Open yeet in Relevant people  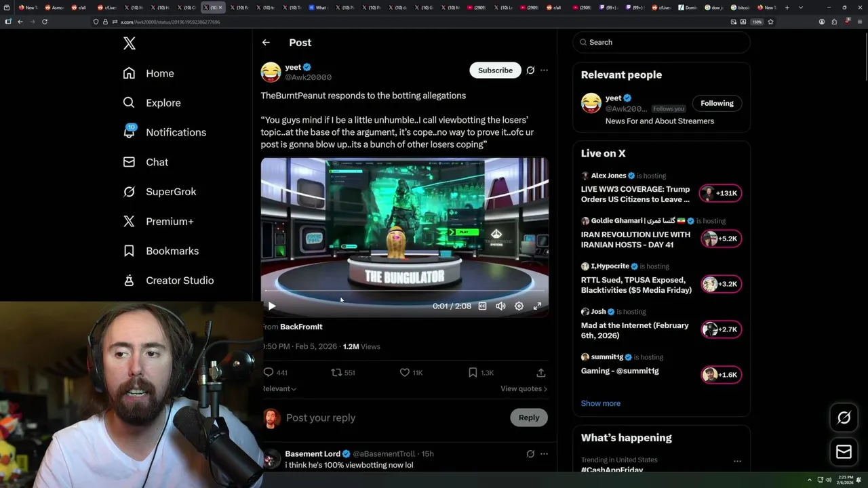613,98
